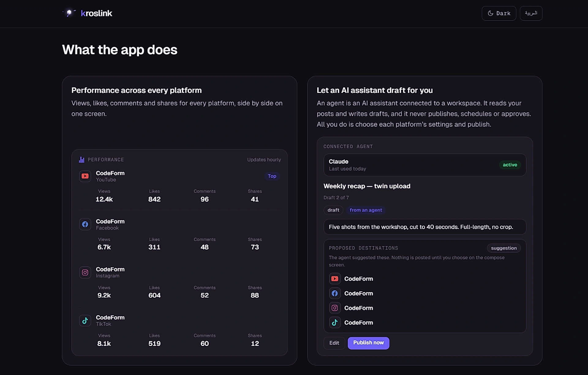Click the active status badge

510,165
